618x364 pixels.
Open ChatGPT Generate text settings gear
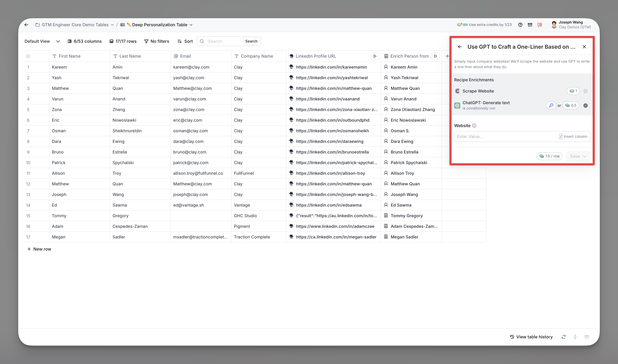click(x=585, y=105)
